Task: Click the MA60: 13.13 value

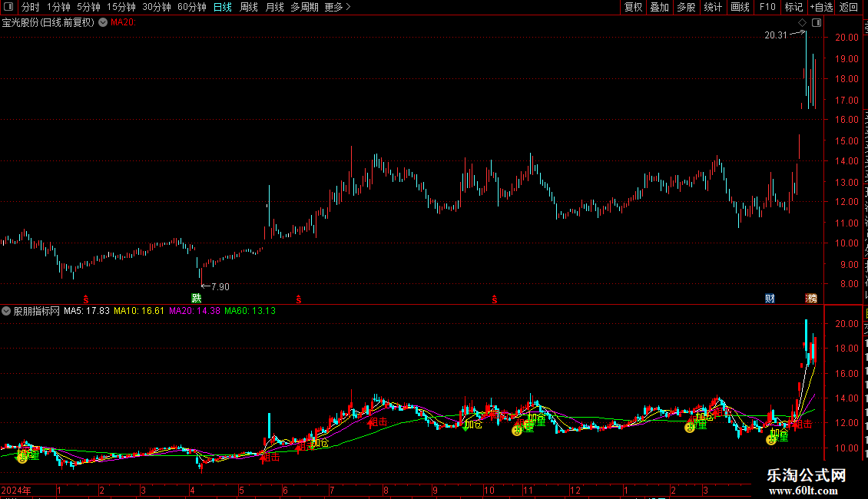Action: [x=250, y=311]
